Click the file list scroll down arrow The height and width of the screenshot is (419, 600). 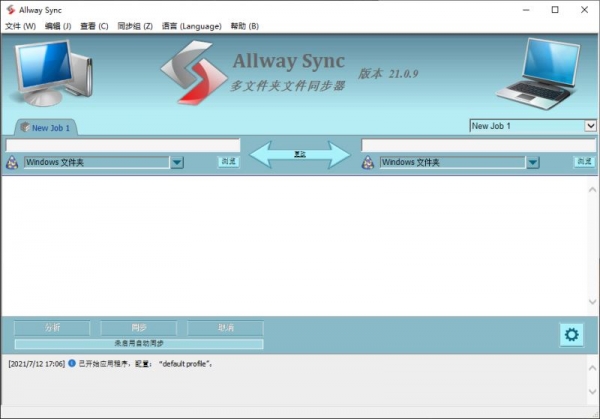[592, 302]
